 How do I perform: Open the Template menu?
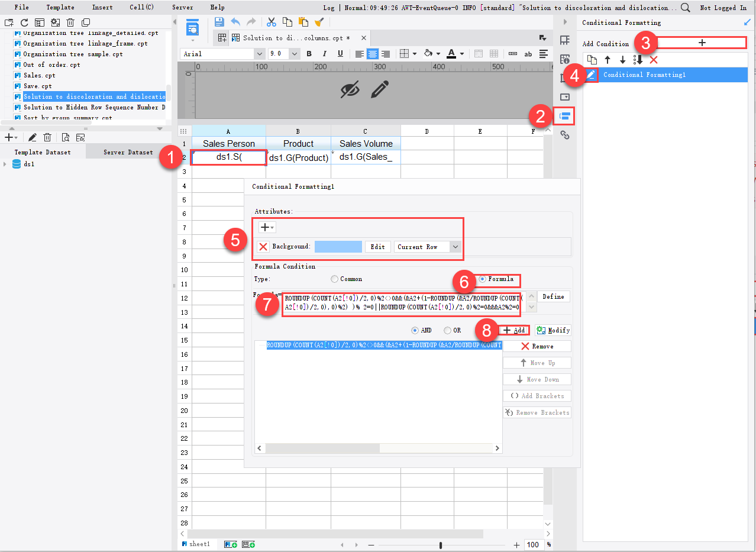point(60,7)
